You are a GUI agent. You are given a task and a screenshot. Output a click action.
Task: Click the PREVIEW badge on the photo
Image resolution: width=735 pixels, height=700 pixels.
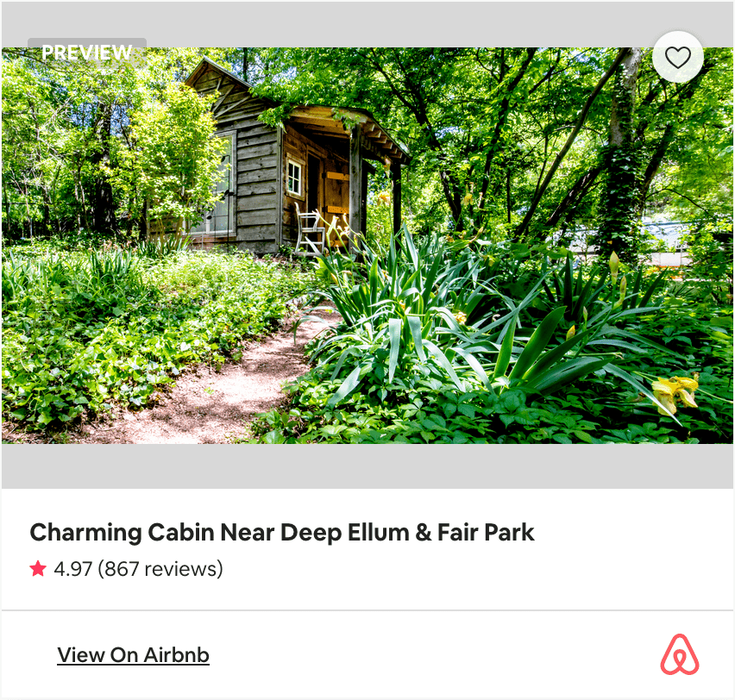pyautogui.click(x=87, y=52)
